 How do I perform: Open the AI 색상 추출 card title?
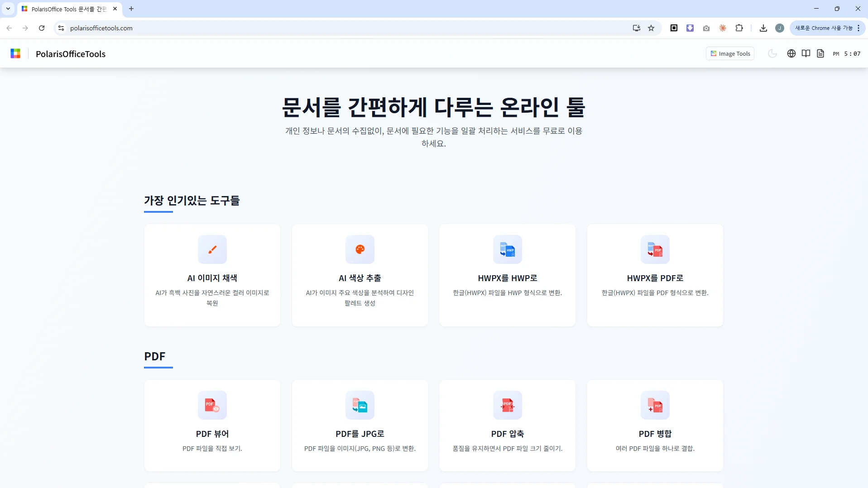(360, 278)
